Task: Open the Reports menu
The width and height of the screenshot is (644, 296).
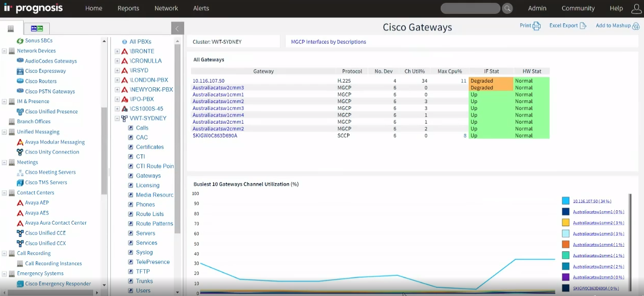Action: pos(128,8)
